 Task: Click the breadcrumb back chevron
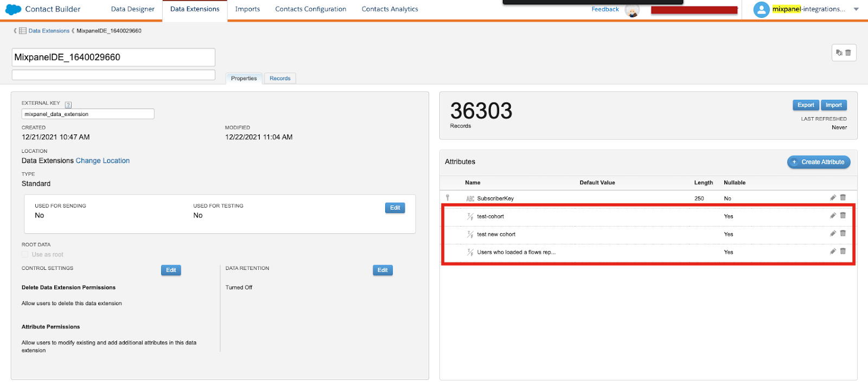point(15,31)
